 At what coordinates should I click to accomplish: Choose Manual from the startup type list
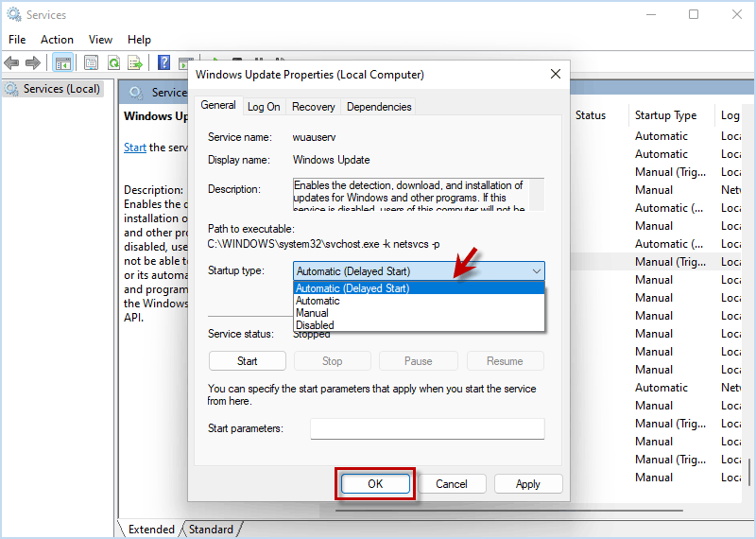tap(419, 313)
